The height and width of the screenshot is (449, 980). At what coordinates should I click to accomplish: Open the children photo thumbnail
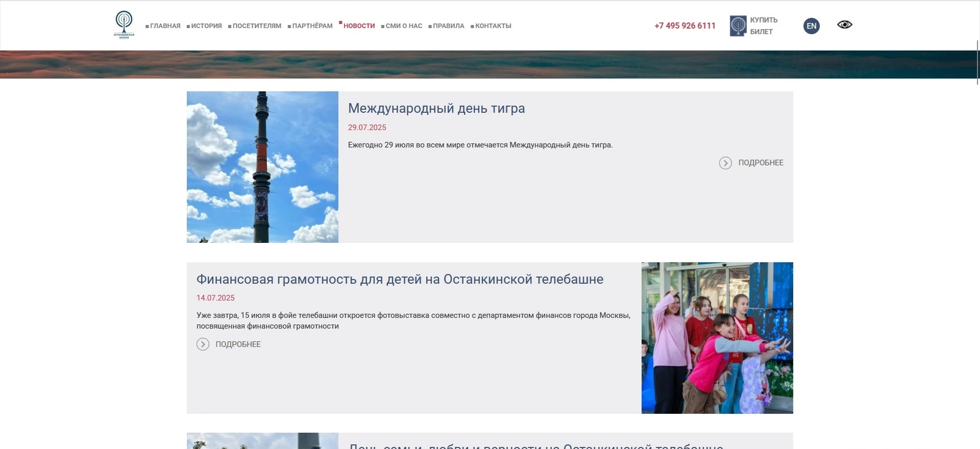(x=717, y=338)
